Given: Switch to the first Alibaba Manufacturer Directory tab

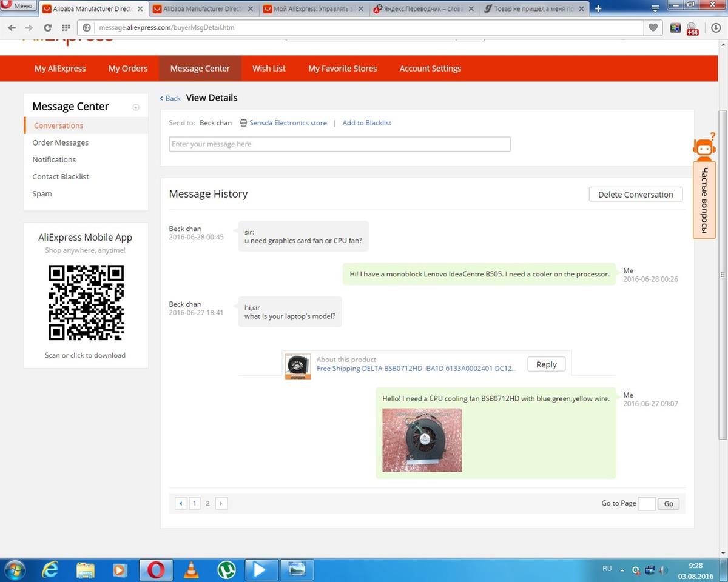Looking at the screenshot, I should pyautogui.click(x=93, y=8).
